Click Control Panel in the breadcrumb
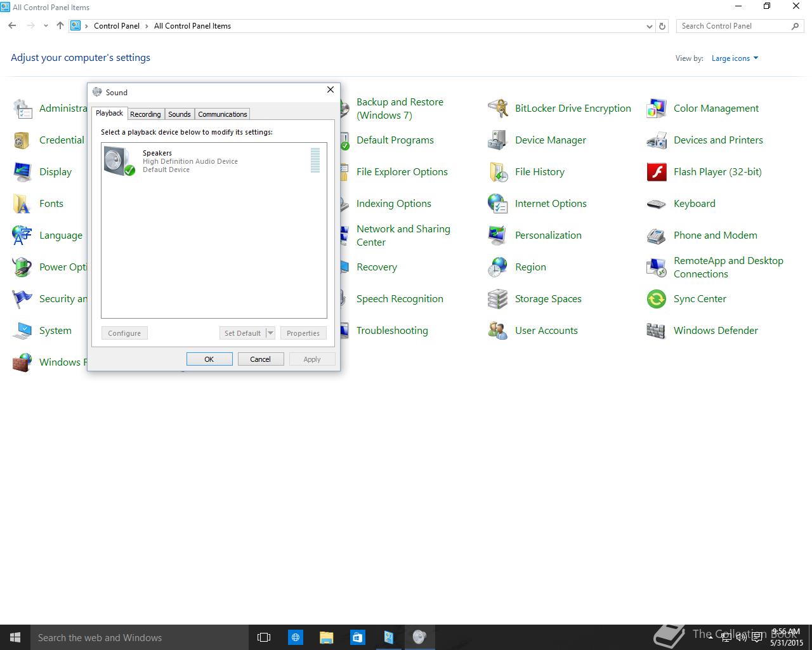Viewport: 812px width, 650px height. [117, 26]
